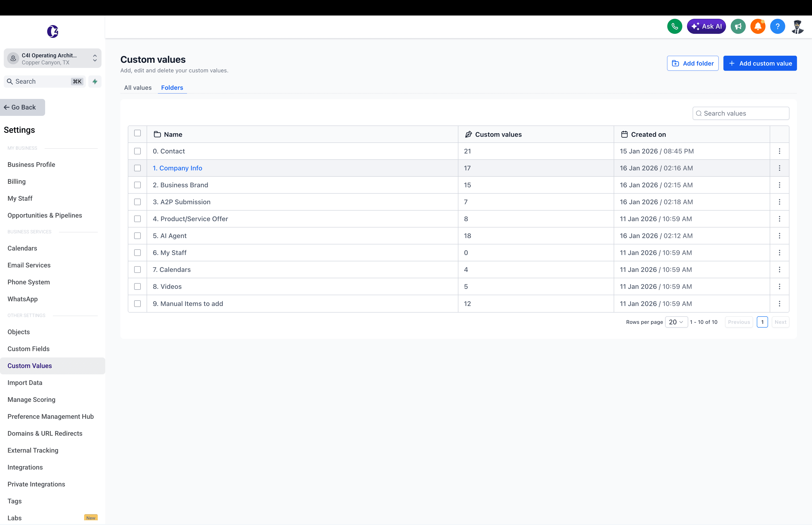Go to page 1 in pagination
This screenshot has width=812, height=525.
coord(762,322)
